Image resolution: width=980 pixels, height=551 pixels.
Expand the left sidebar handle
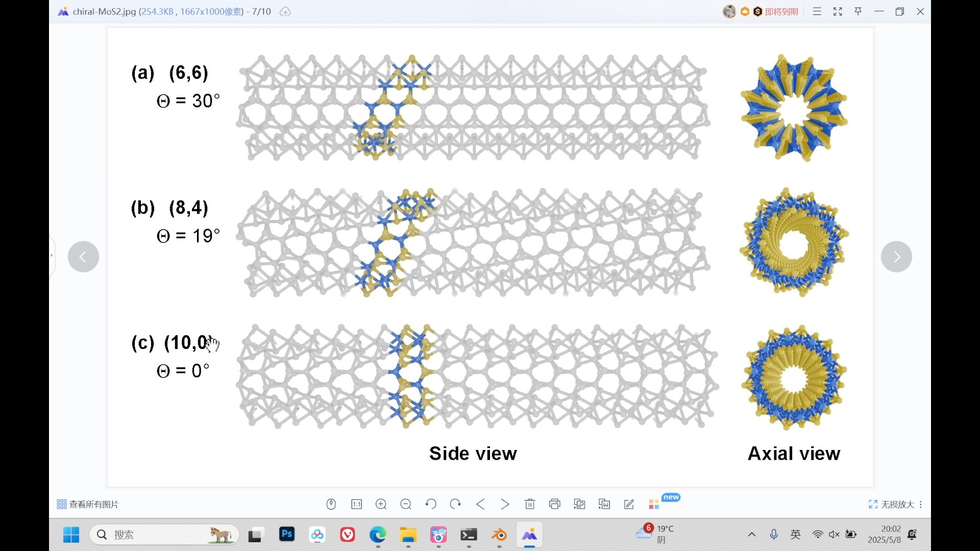coord(52,255)
